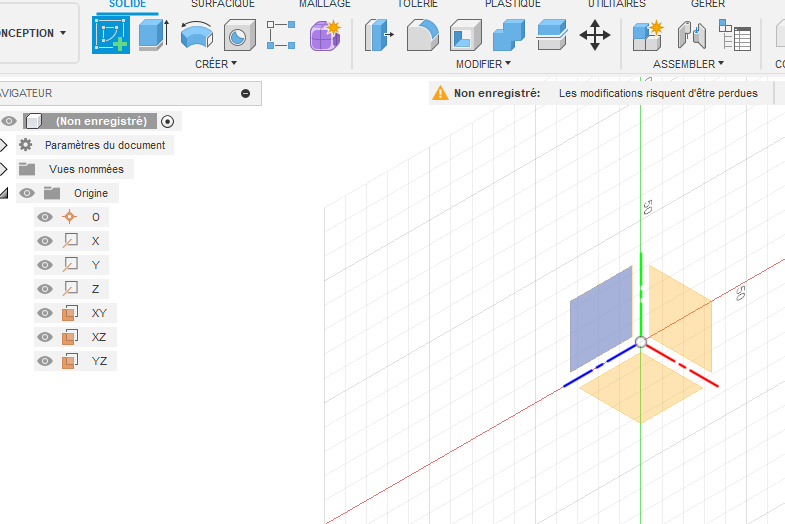Open the MODIFIER dropdown menu

point(483,64)
